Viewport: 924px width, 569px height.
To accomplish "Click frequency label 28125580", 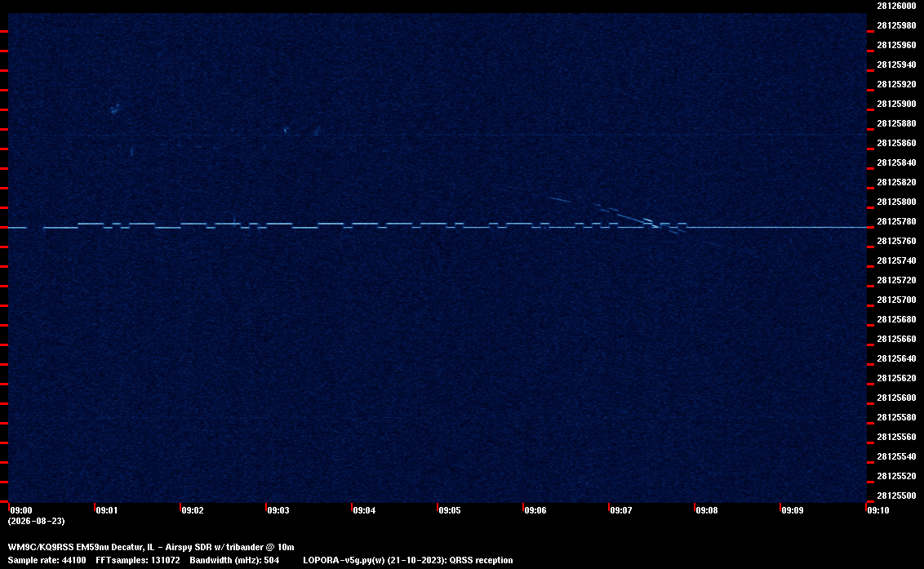I will (896, 417).
